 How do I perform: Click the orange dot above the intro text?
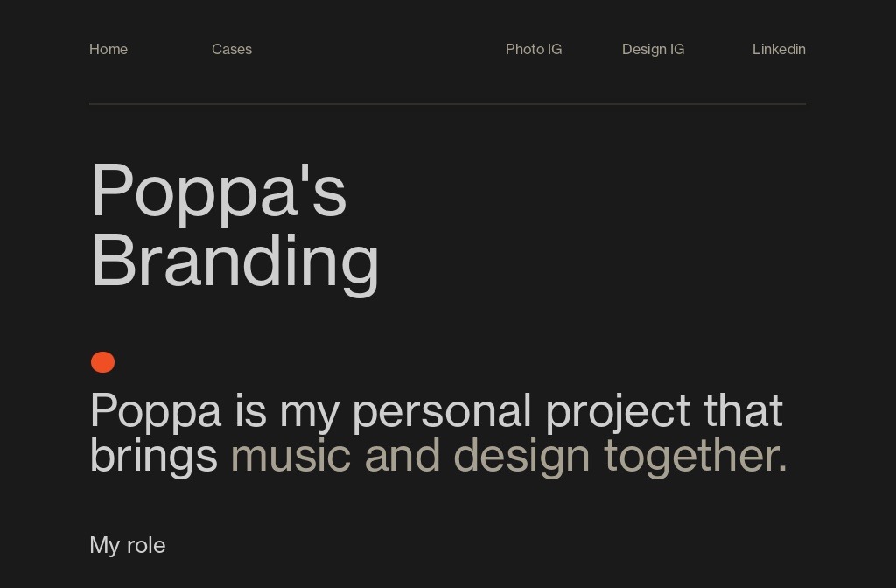point(103,362)
